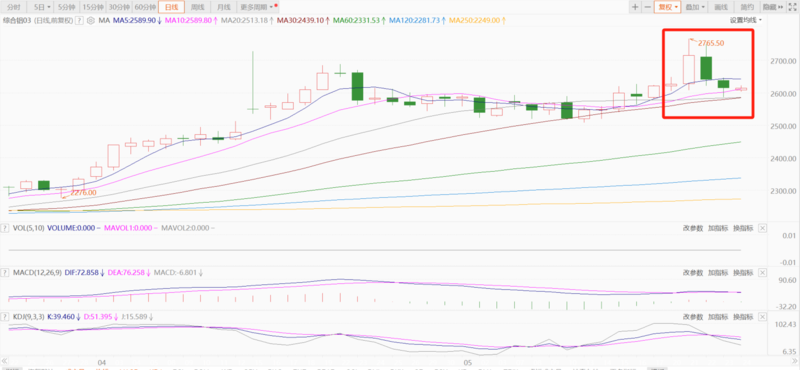This screenshot has width=800, height=370.
Task: Zoom in chart with plus icon
Action: point(635,7)
